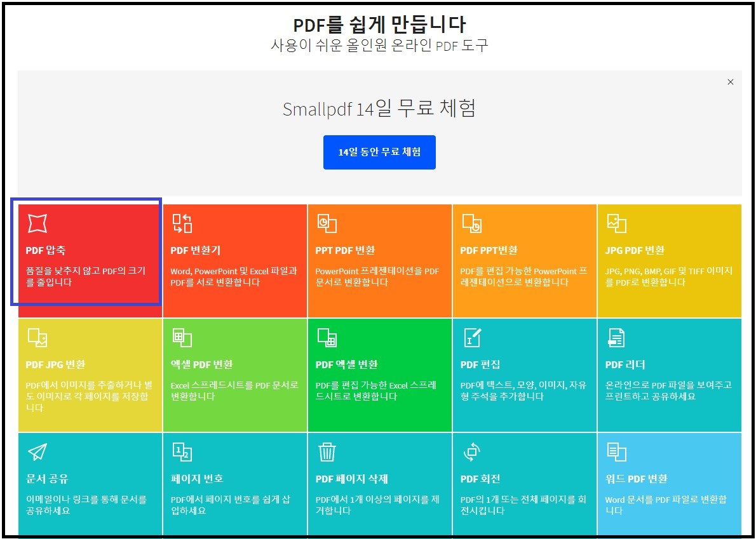Open the PDF 변환기 tool title

pyautogui.click(x=196, y=251)
